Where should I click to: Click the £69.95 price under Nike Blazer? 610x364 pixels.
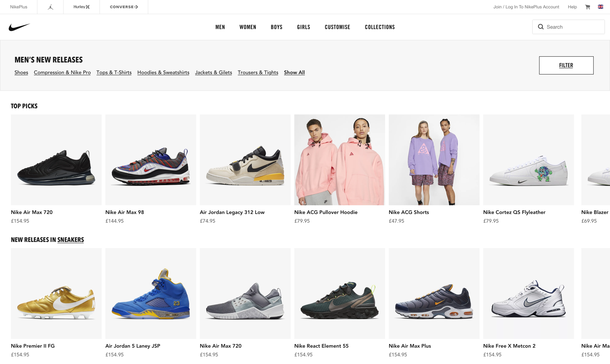point(589,221)
